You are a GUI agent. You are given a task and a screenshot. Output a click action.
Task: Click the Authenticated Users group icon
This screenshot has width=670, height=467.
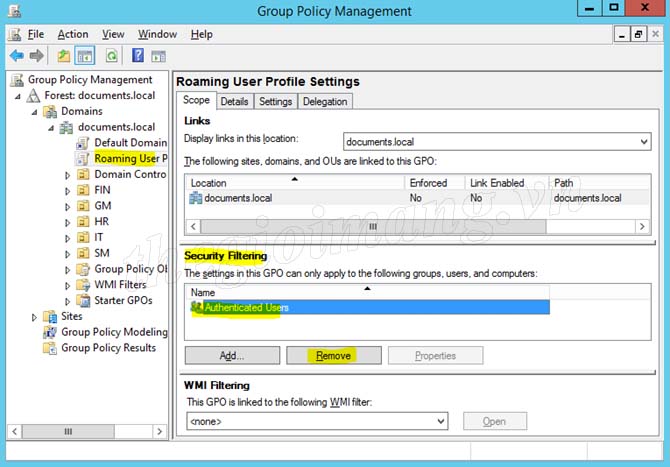tap(197, 307)
